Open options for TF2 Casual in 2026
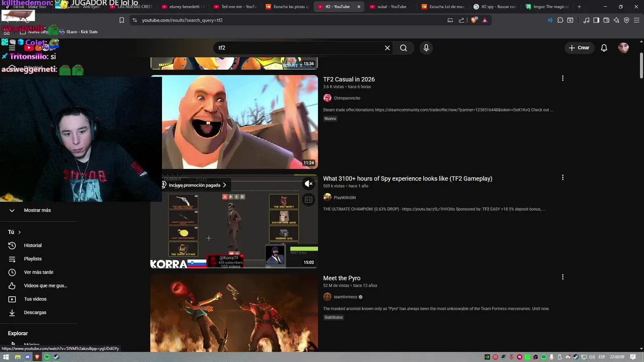 (562, 78)
